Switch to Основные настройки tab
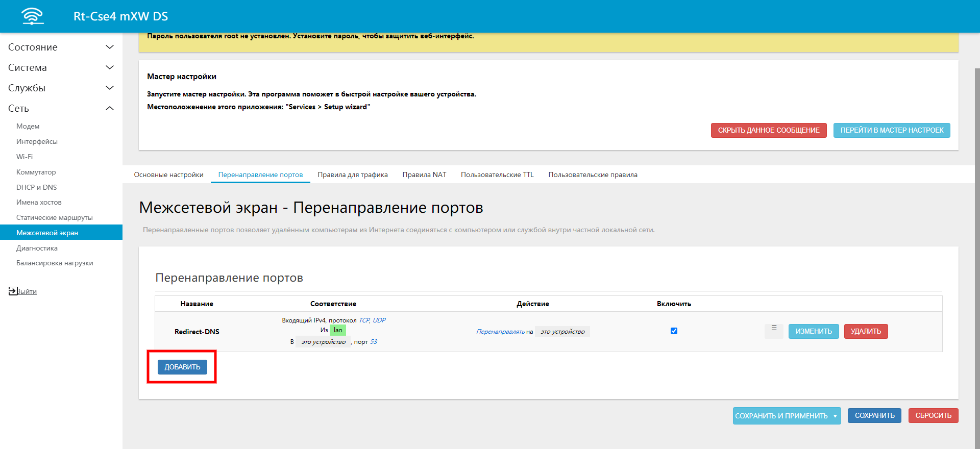 (168, 174)
